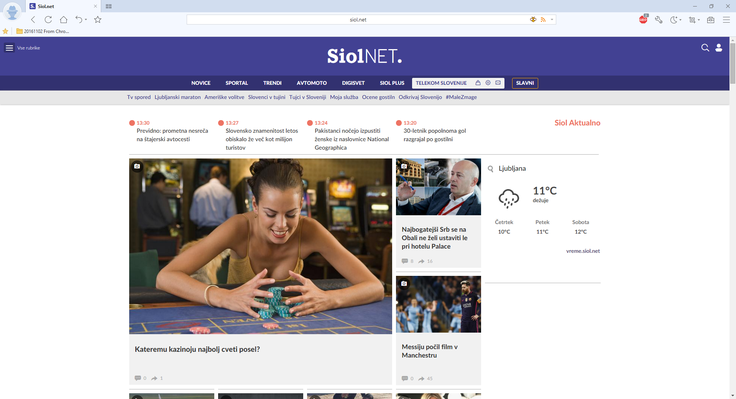Open the wrench tools icon
The width and height of the screenshot is (736, 399).
[659, 20]
